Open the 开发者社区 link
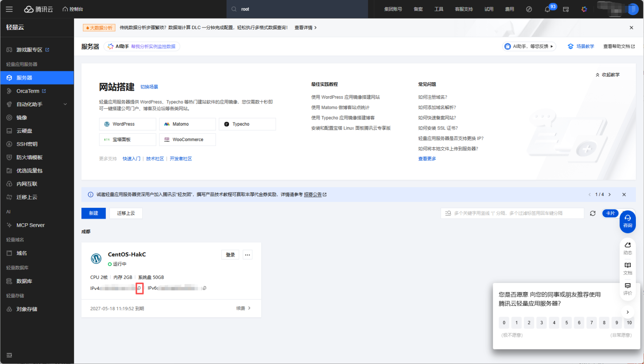Image resolution: width=644 pixels, height=364 pixels. 181,159
